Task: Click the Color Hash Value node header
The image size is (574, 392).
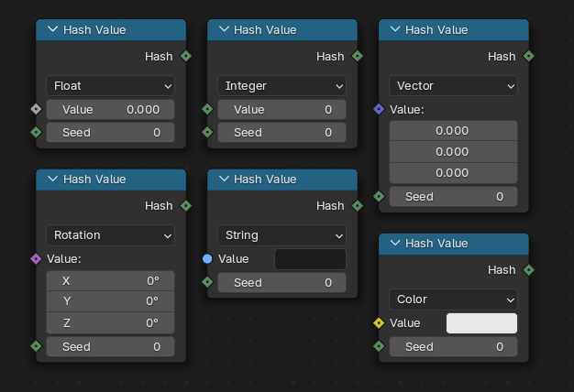Action: coord(454,244)
